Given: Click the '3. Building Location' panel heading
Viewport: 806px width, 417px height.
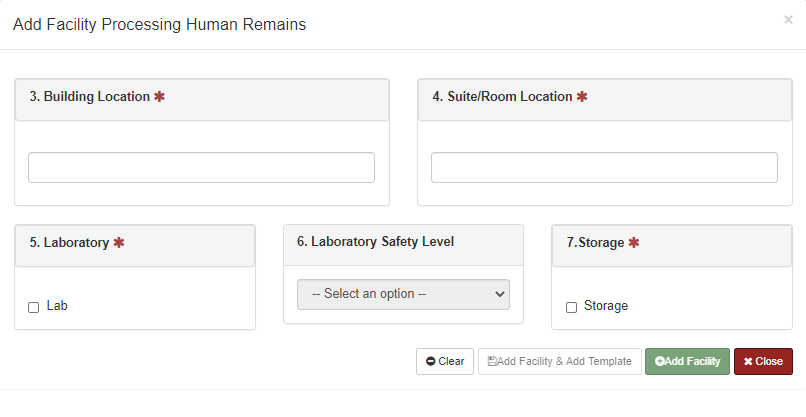Looking at the screenshot, I should 90,97.
